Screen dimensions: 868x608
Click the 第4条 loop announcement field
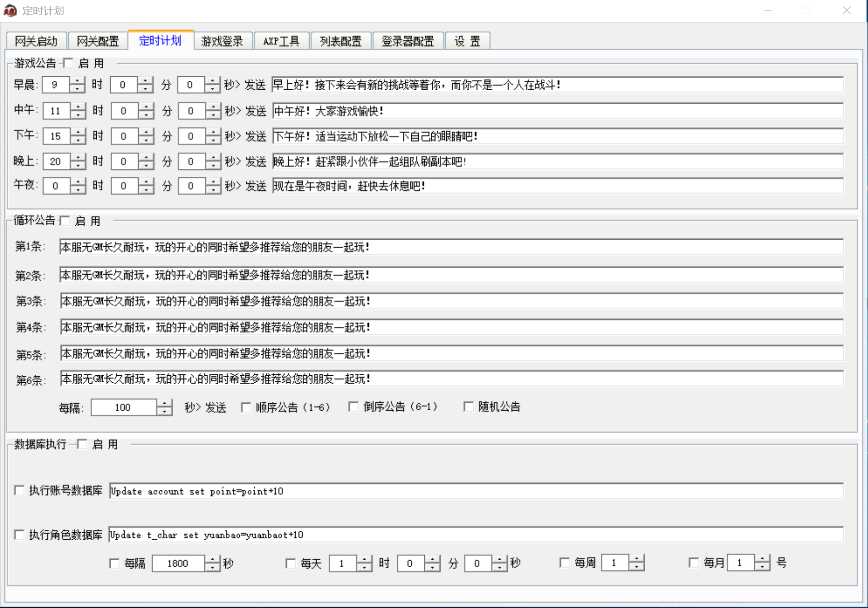click(x=452, y=327)
